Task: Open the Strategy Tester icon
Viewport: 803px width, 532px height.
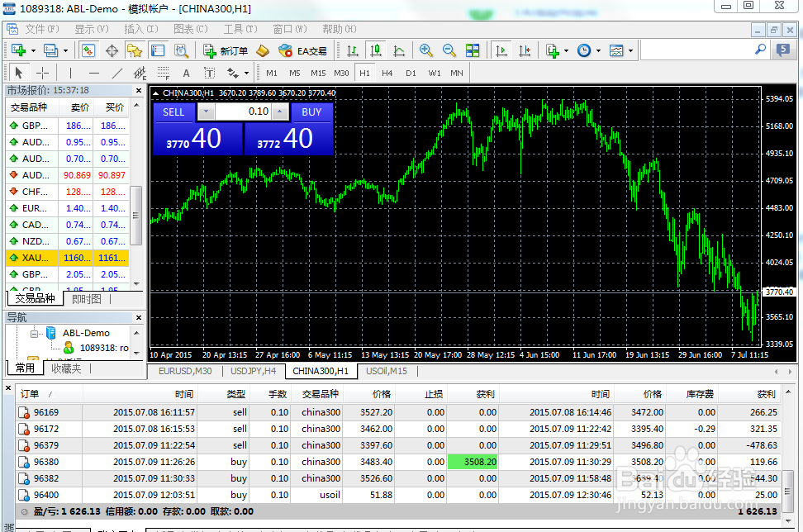Action: [181, 50]
